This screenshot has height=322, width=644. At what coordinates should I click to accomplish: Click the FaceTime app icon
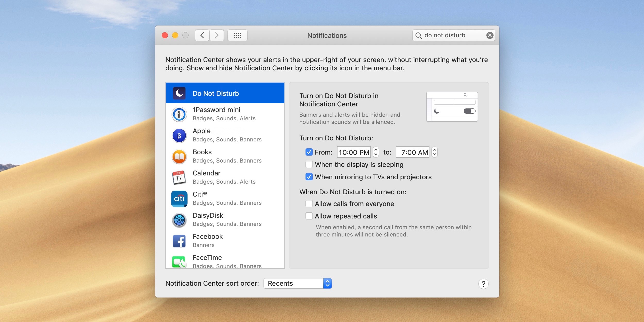pos(180,261)
